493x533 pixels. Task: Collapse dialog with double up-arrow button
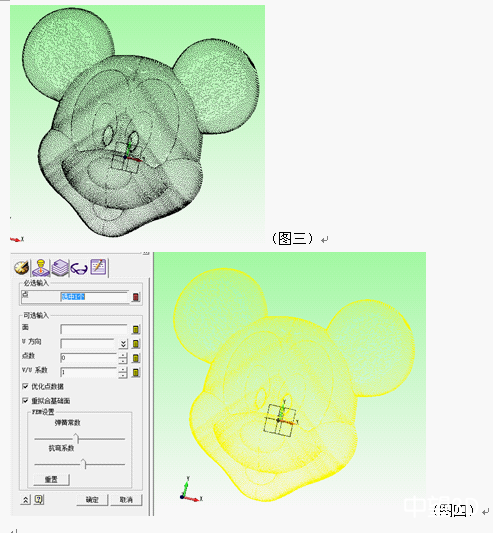(x=26, y=500)
